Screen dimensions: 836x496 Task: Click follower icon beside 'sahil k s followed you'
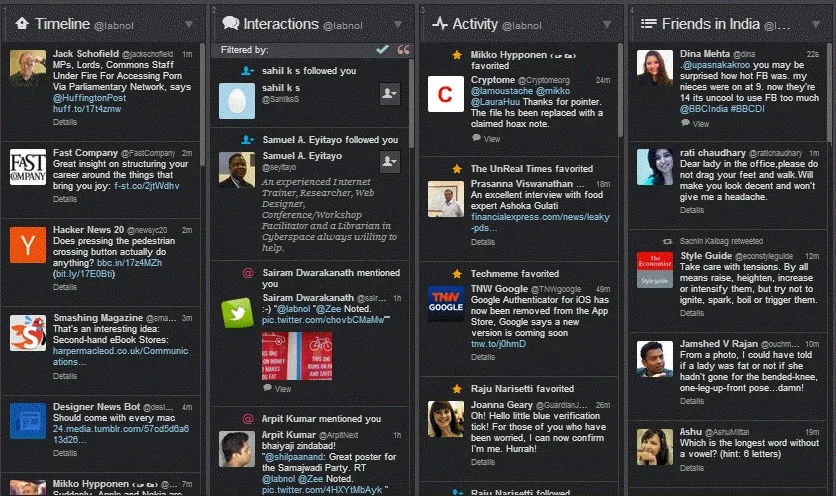(x=248, y=70)
